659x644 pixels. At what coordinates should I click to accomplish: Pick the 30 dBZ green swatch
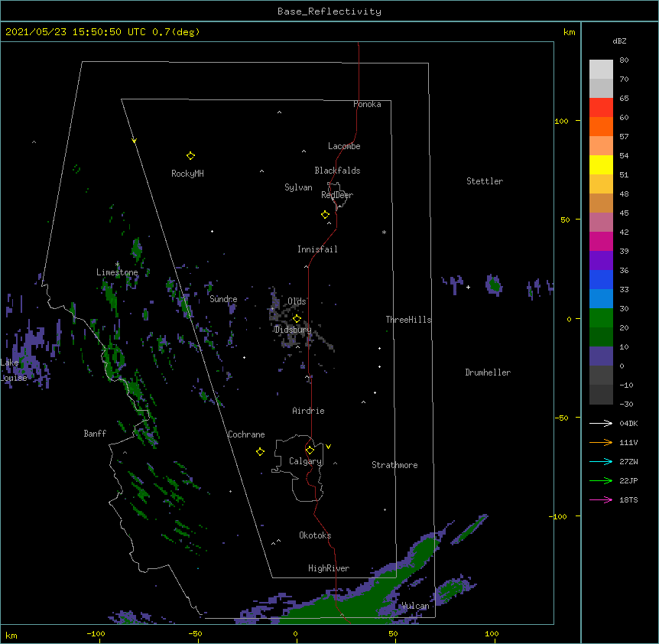click(x=601, y=318)
